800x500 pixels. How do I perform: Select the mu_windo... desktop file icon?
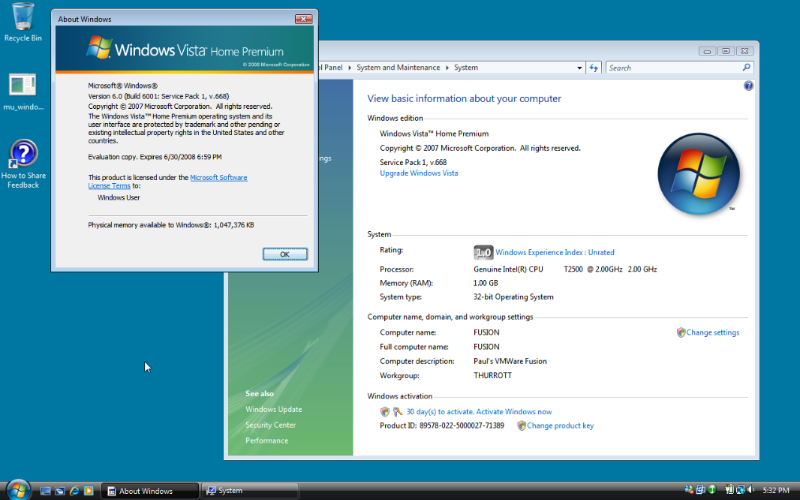pyautogui.click(x=23, y=92)
